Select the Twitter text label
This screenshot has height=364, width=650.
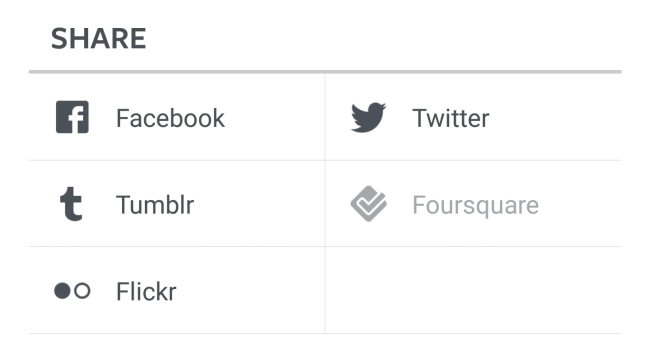pyautogui.click(x=451, y=118)
